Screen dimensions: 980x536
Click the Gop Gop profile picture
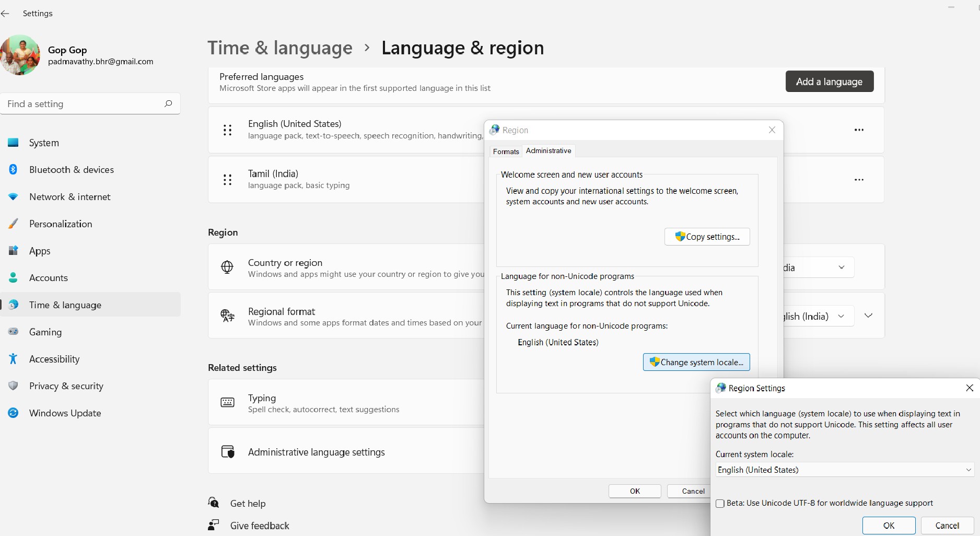point(20,55)
